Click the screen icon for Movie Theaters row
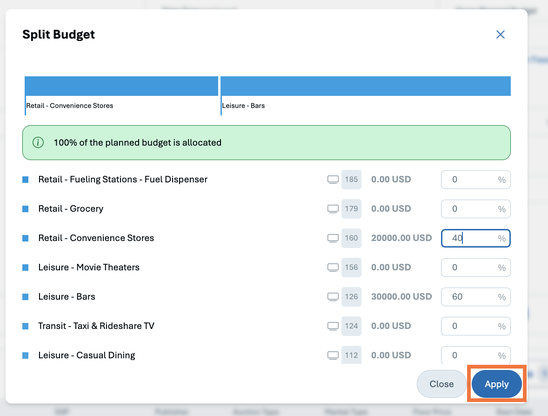The width and height of the screenshot is (548, 416). 333,268
